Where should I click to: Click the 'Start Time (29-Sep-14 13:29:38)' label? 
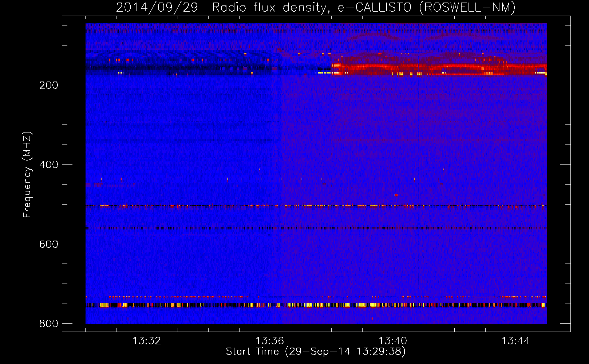(316, 352)
